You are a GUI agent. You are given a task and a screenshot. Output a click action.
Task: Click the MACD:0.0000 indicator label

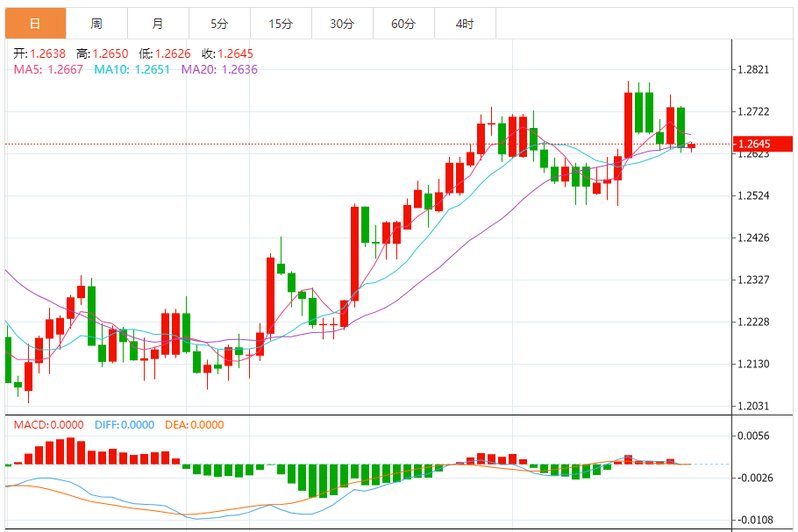coord(48,425)
